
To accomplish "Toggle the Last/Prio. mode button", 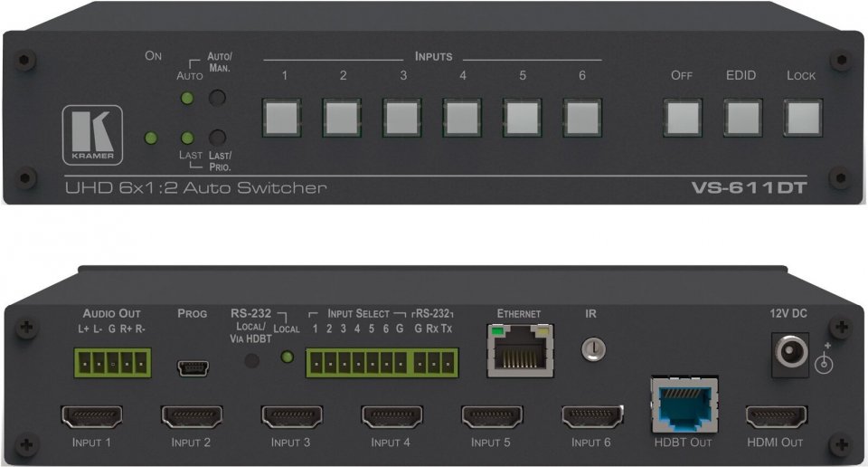I will point(217,138).
